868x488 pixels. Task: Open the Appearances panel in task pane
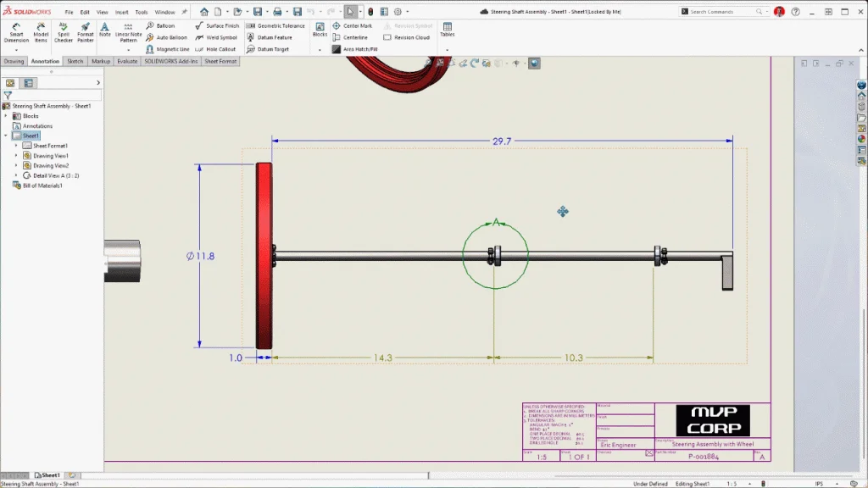tap(861, 139)
